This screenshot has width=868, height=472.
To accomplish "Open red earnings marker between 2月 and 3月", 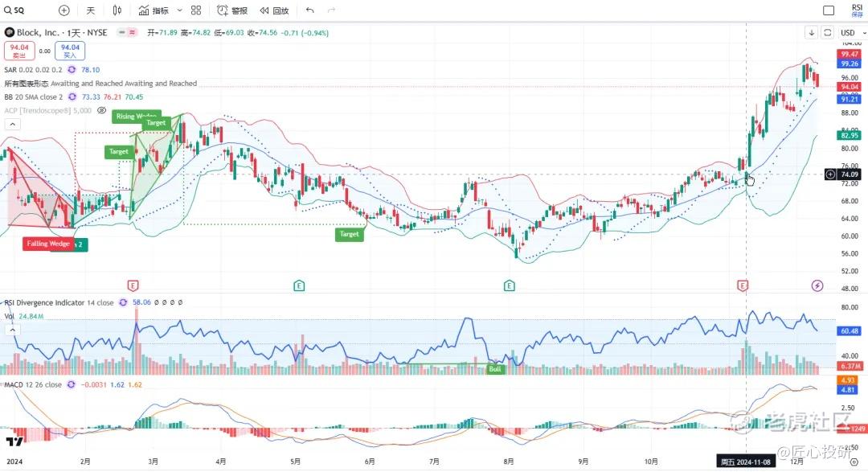I will tap(133, 286).
